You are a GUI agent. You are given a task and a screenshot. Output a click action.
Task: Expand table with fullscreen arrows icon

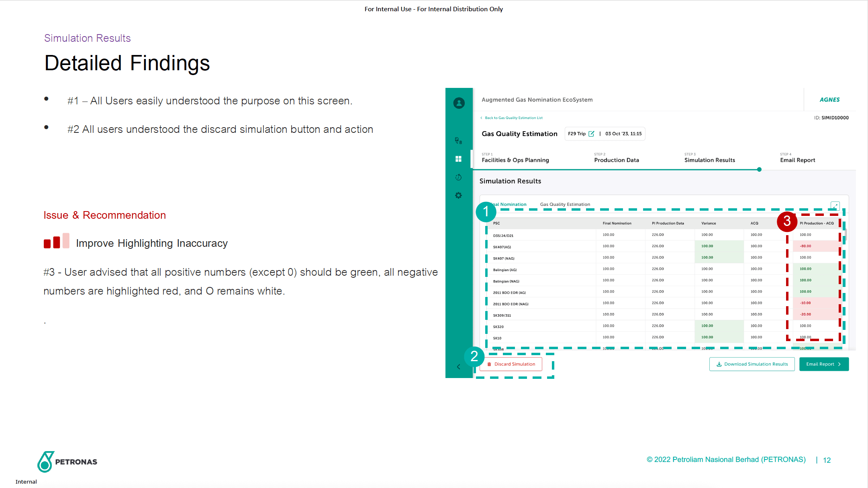tap(835, 205)
